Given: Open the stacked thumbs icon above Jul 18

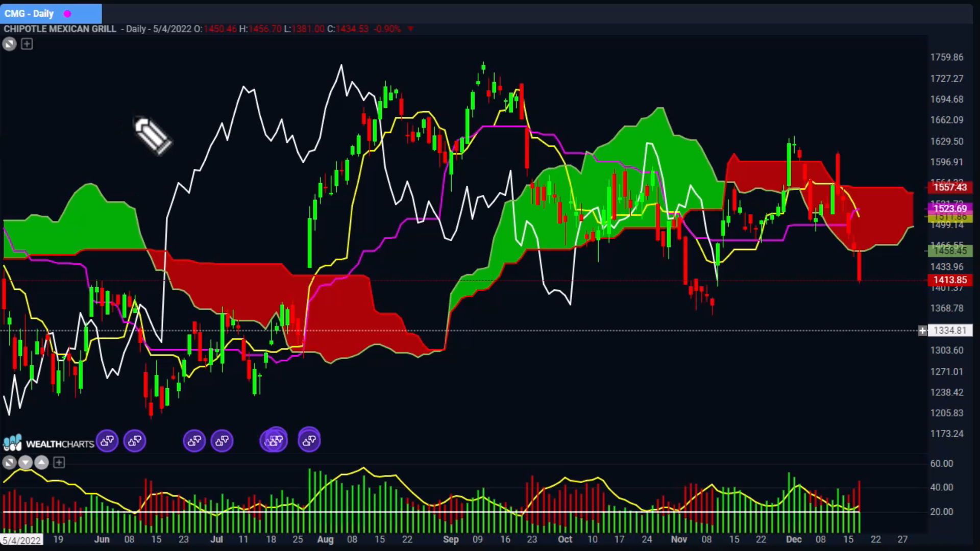Looking at the screenshot, I should point(275,440).
